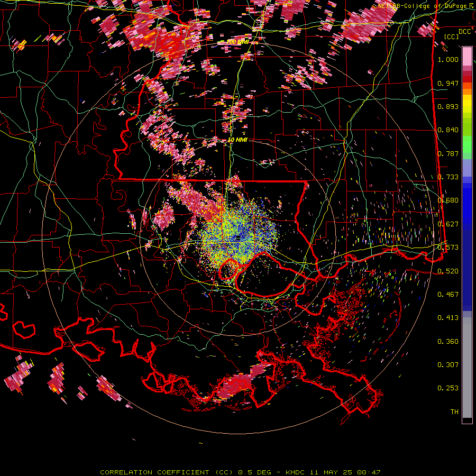Select the 0.947 color scale label
Viewport: 476px width, 476px height.
pos(448,83)
